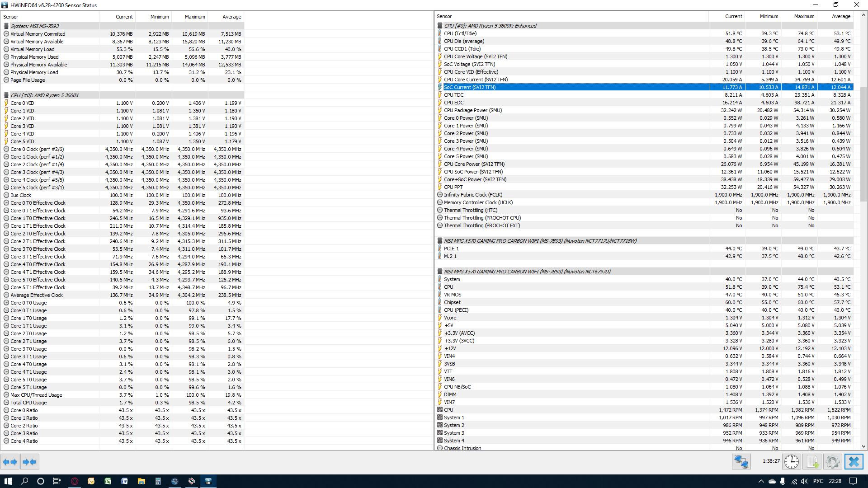Click the volume speaker tray icon

pyautogui.click(x=804, y=481)
